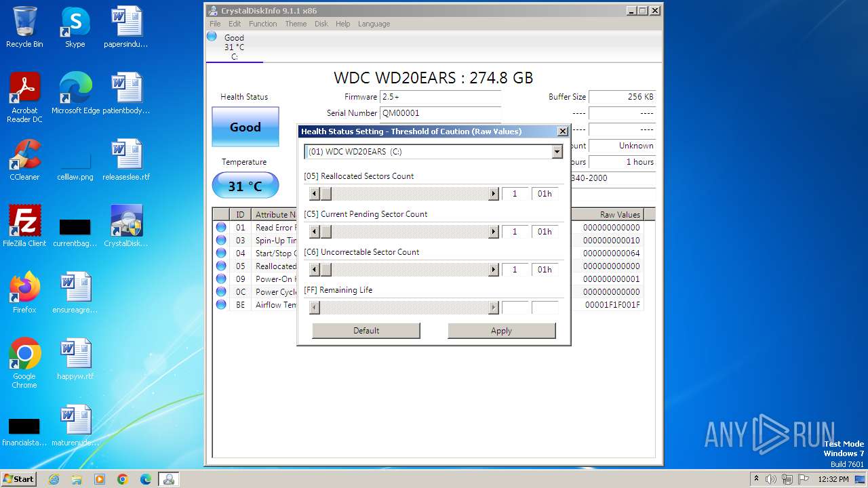868x488 pixels.
Task: Select the C: drive tab showing Good
Action: pyautogui.click(x=234, y=47)
